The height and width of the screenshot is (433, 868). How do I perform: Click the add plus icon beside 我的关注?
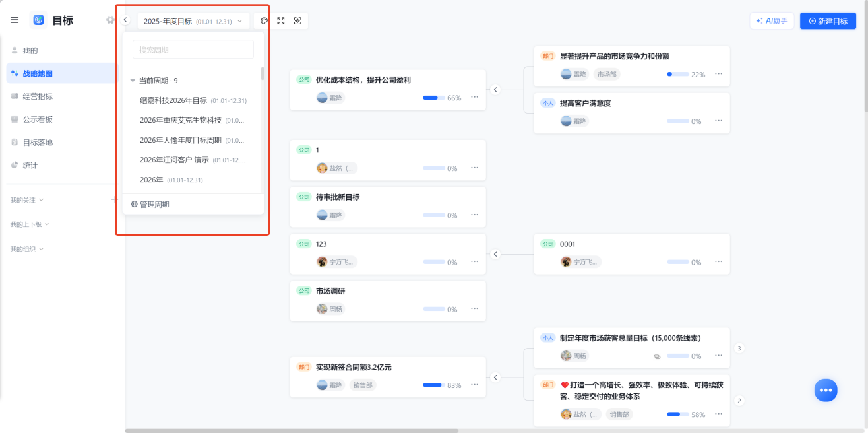click(x=113, y=200)
